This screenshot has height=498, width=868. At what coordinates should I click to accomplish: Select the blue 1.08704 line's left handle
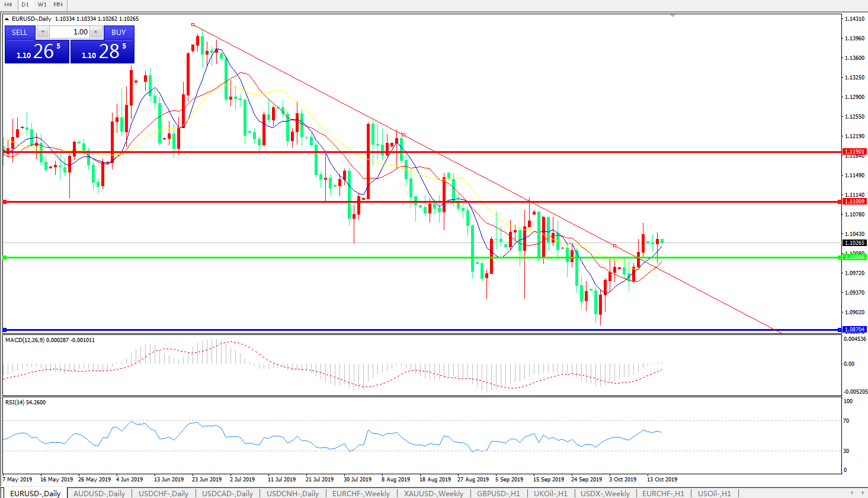pyautogui.click(x=5, y=330)
